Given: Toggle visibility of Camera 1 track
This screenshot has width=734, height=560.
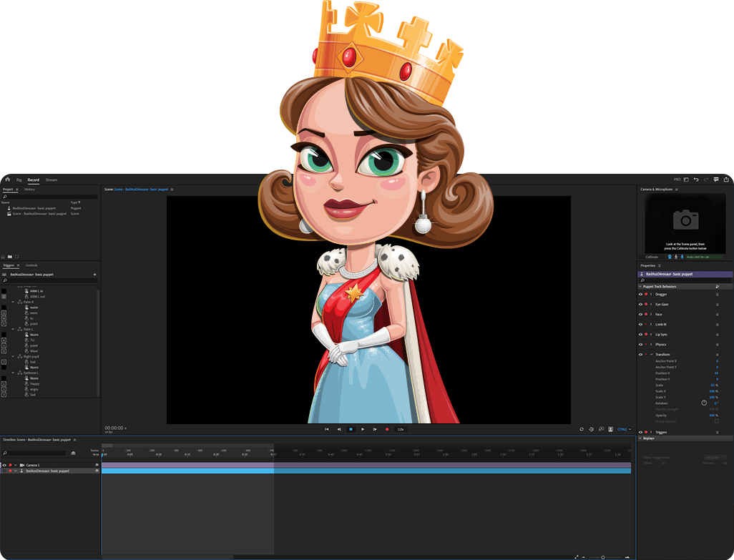Looking at the screenshot, I should tap(4, 465).
